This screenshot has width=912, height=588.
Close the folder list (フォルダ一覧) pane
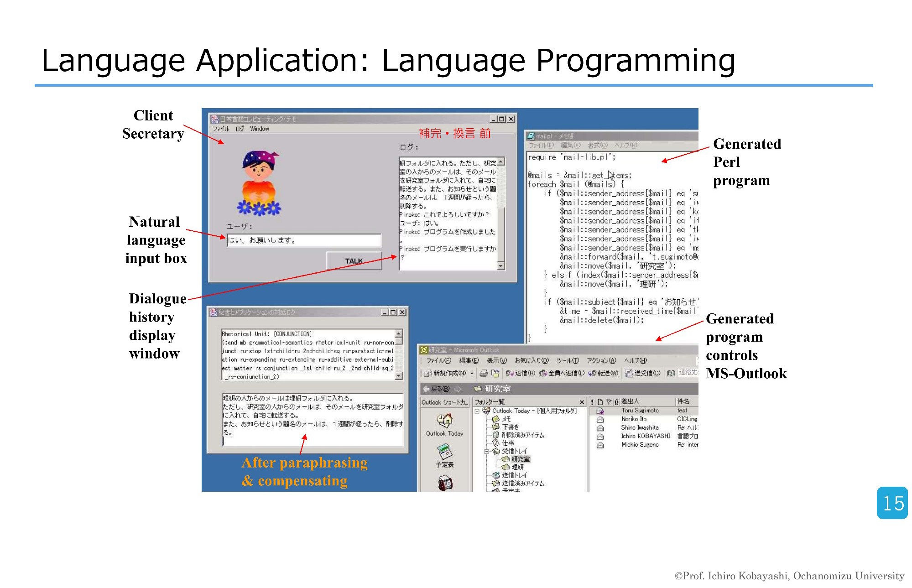pos(582,402)
